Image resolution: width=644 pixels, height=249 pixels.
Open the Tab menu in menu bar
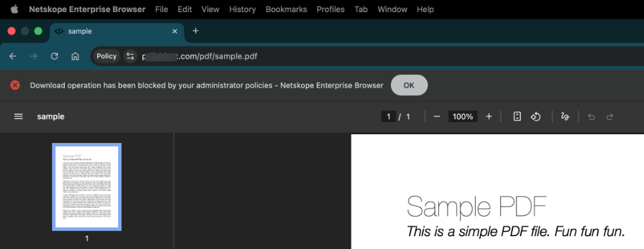(361, 9)
